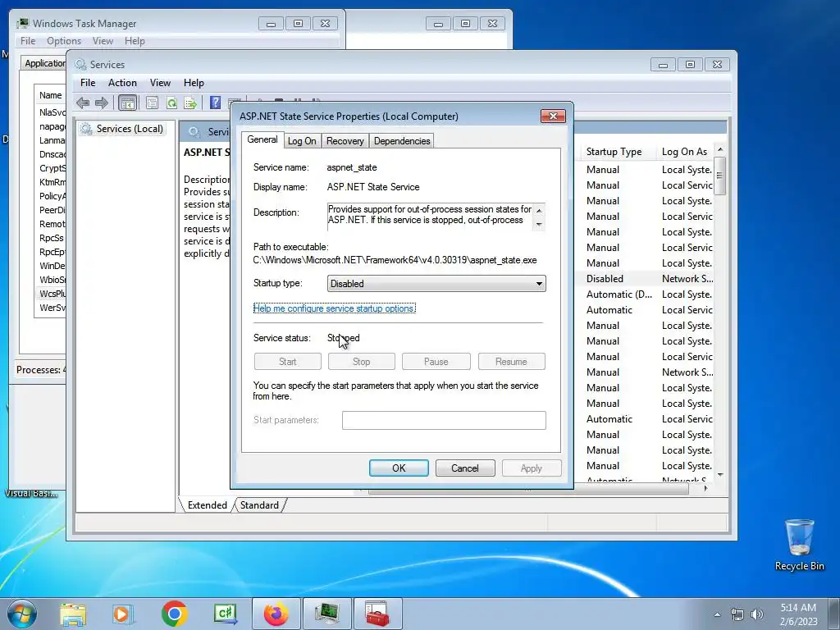Click Task Manager taskbar icon
840x630 pixels.
click(326, 614)
